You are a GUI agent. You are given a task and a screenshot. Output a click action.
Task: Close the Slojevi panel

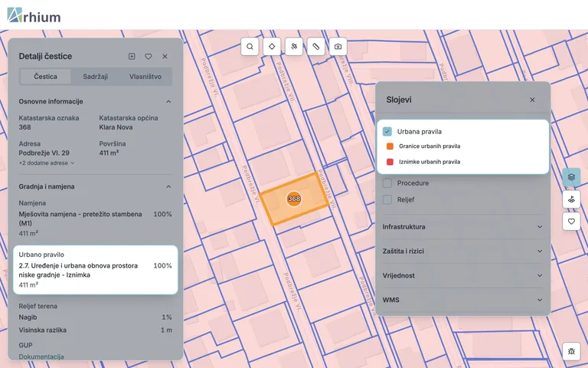point(532,100)
